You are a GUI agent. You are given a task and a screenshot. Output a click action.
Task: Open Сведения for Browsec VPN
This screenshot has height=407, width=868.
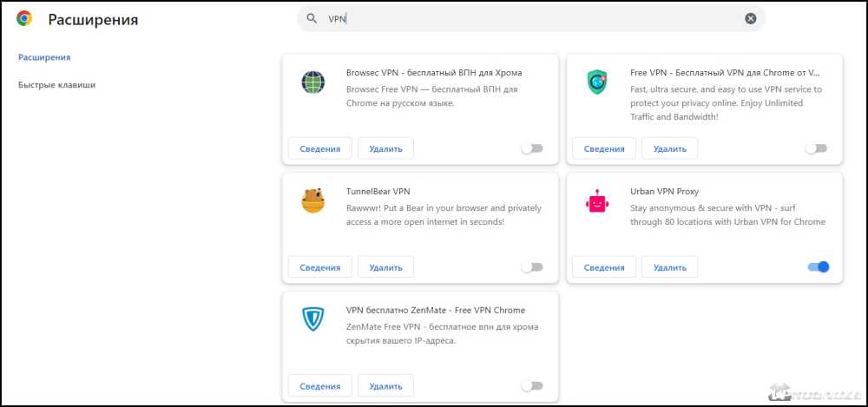click(320, 148)
